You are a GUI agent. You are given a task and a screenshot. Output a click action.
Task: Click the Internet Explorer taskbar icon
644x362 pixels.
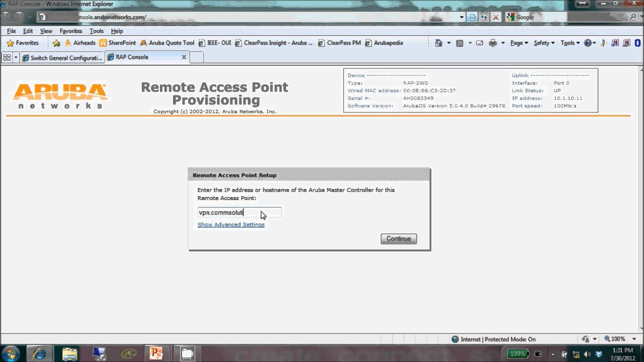pyautogui.click(x=39, y=353)
